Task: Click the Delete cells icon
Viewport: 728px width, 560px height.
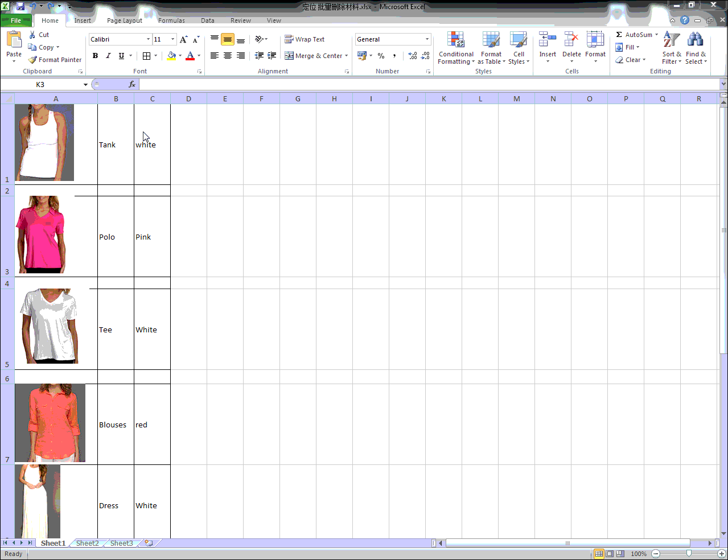Action: [x=571, y=40]
